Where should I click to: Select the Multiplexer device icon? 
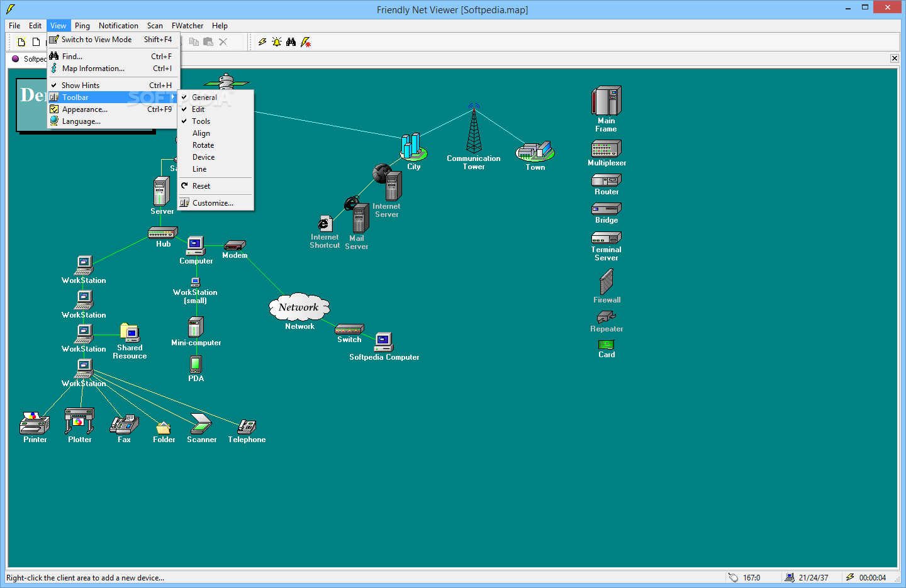point(606,148)
